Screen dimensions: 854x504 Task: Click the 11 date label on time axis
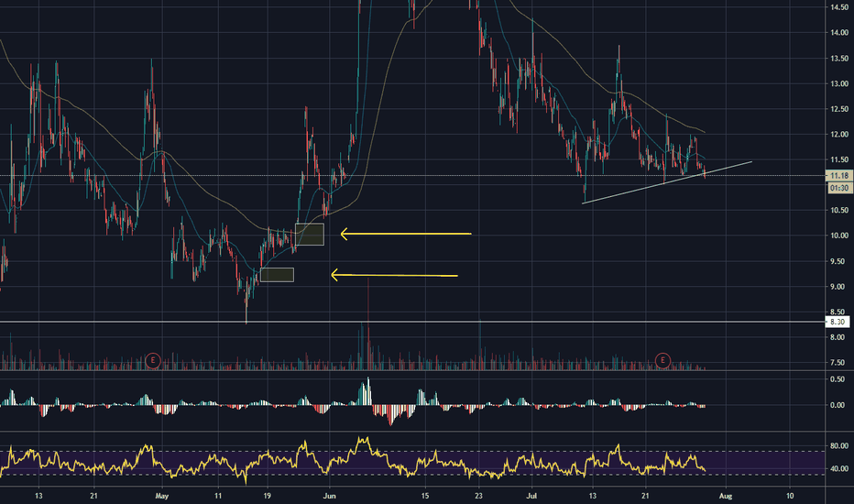[218, 496]
